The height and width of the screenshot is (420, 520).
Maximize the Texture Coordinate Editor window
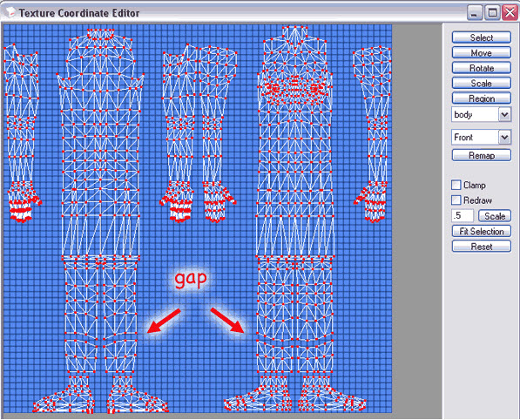492,13
